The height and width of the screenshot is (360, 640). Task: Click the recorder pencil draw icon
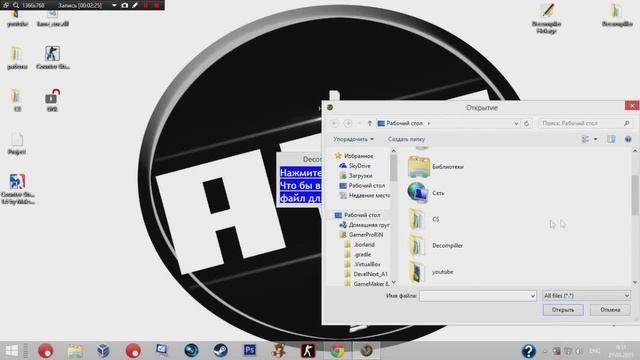coord(135,5)
